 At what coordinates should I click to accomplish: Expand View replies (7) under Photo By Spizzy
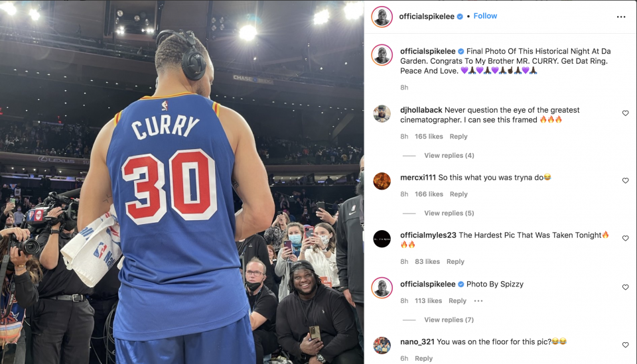click(x=449, y=320)
